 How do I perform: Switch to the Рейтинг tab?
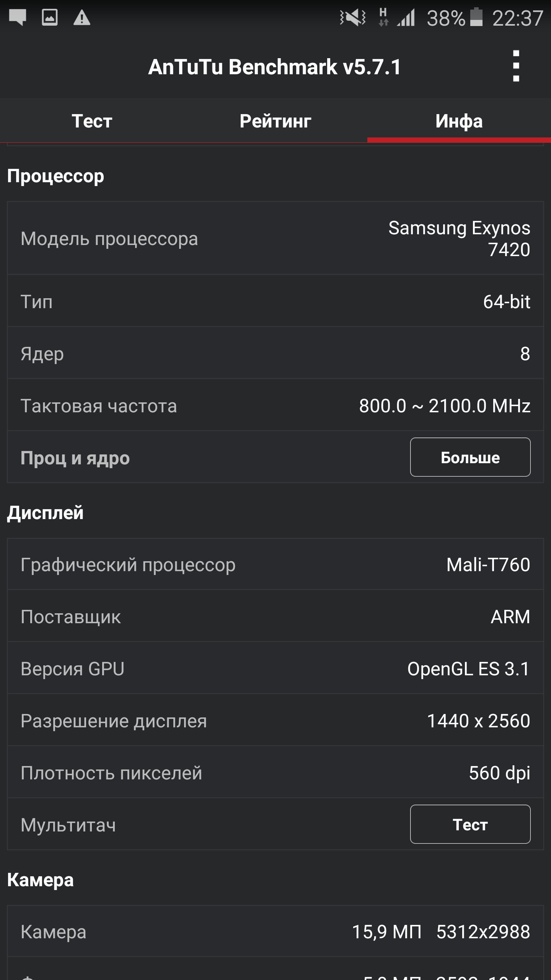pyautogui.click(x=275, y=121)
